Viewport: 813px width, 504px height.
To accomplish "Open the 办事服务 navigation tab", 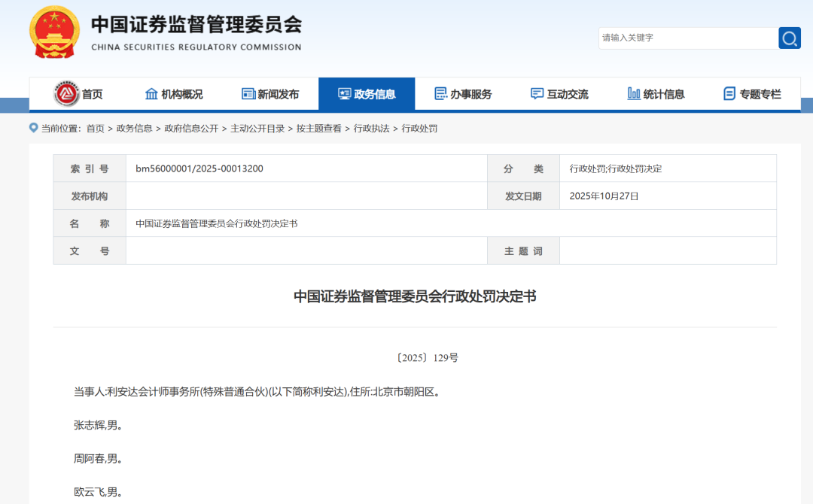I will [463, 94].
